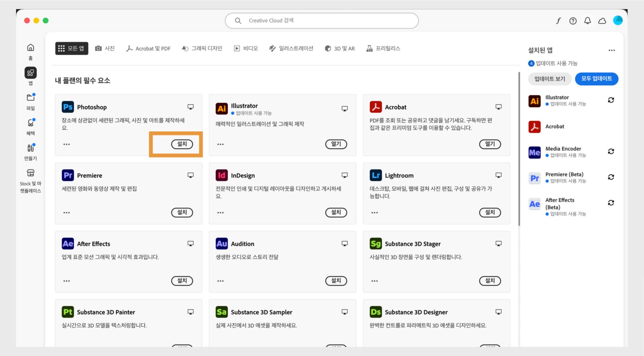The image size is (644, 356).
Task: Open the help question mark icon
Action: [573, 21]
